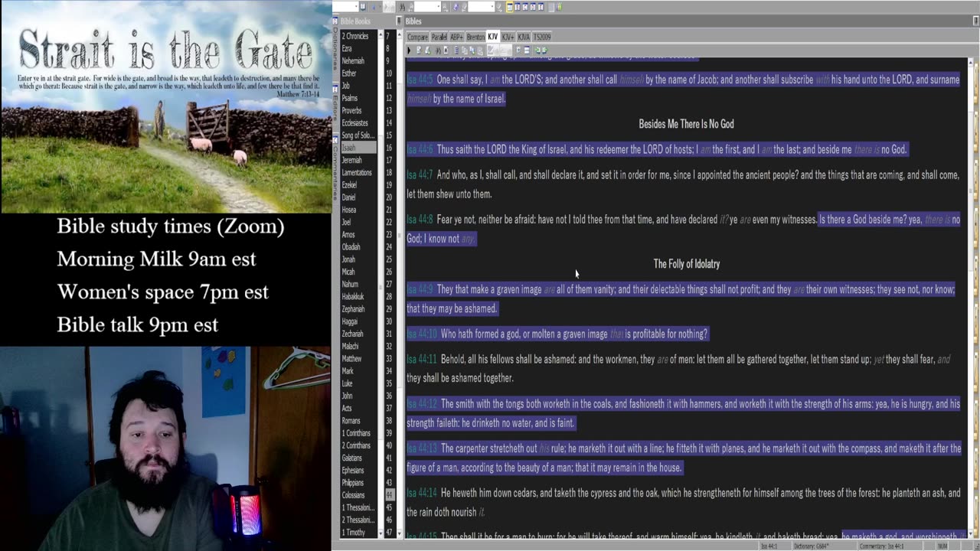Image resolution: width=980 pixels, height=551 pixels.
Task: Select Romans in the book list
Action: tap(351, 421)
